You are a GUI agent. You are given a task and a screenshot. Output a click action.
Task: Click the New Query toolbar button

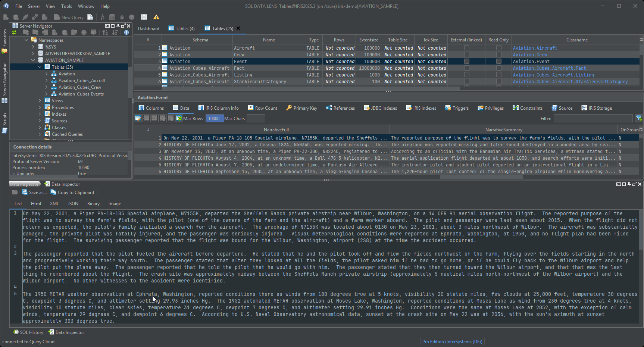pyautogui.click(x=69, y=17)
